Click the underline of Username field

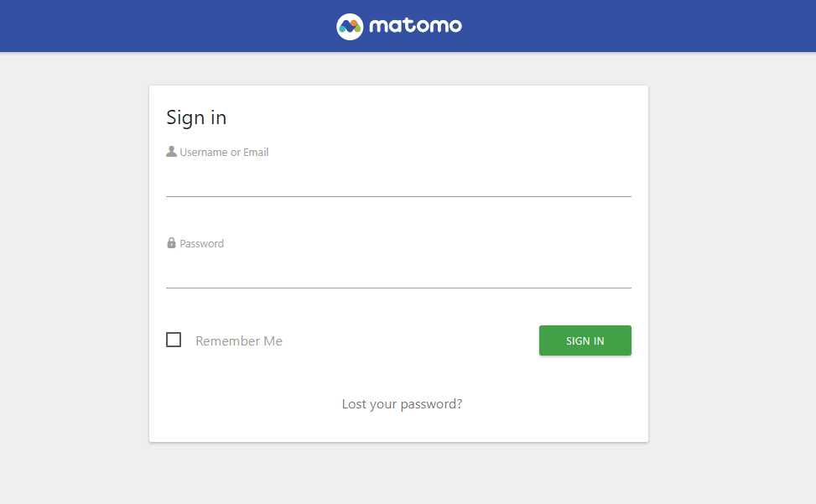click(x=398, y=196)
